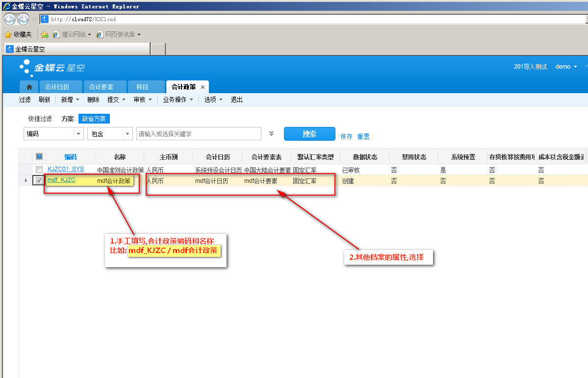Open the 包含 condition dropdown

point(128,134)
